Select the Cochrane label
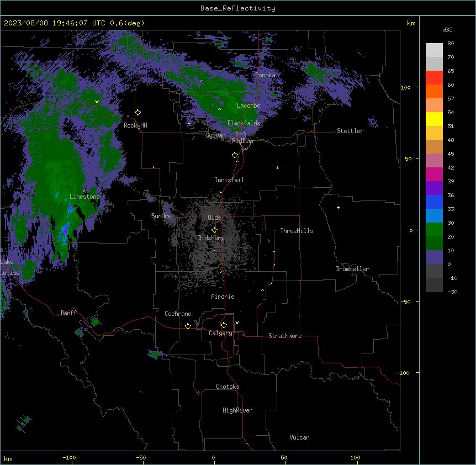This screenshot has width=476, height=465. 178,314
